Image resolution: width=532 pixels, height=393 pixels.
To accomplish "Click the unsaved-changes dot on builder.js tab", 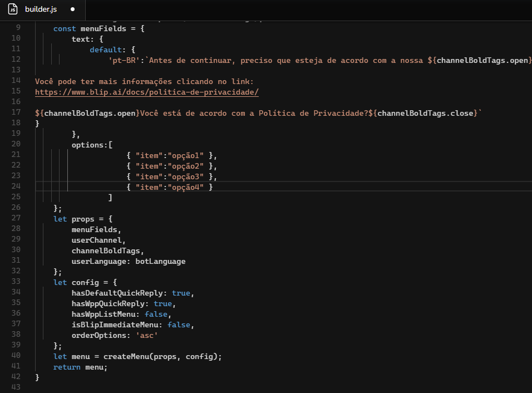I will tap(72, 9).
